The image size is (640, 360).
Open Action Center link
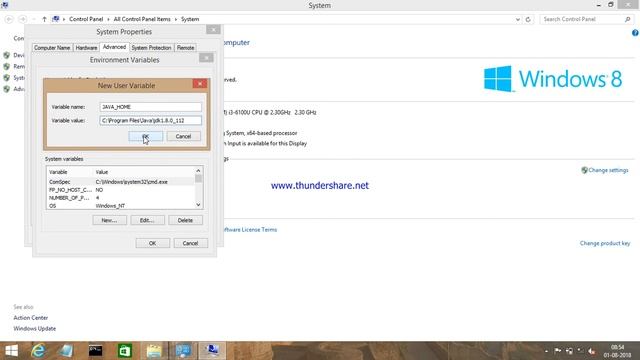click(x=31, y=318)
